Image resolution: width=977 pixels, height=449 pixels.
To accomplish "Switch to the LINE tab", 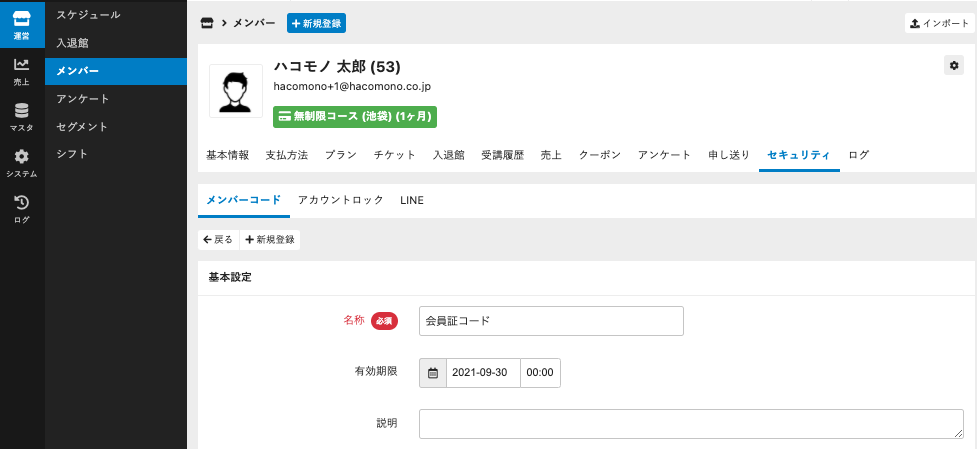I will (412, 200).
